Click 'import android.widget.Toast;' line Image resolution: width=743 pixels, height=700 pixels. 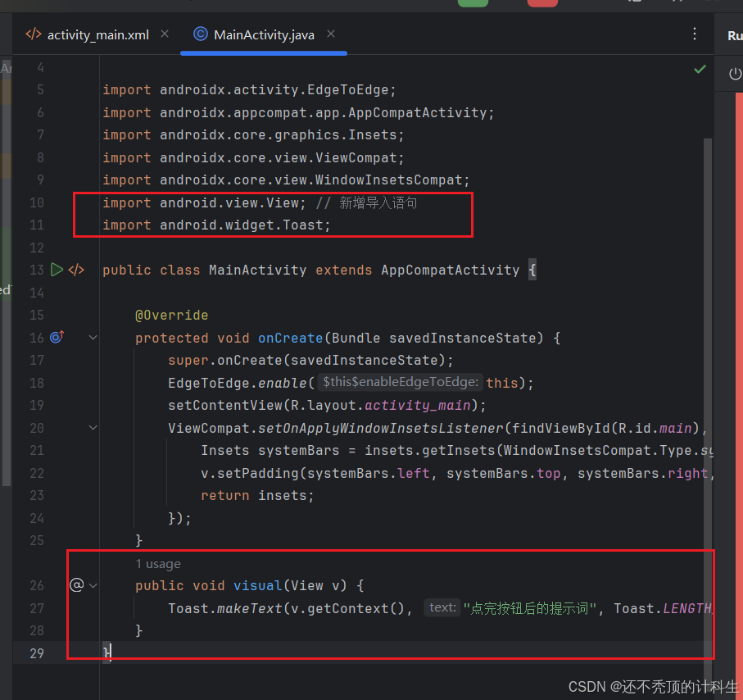click(x=216, y=225)
